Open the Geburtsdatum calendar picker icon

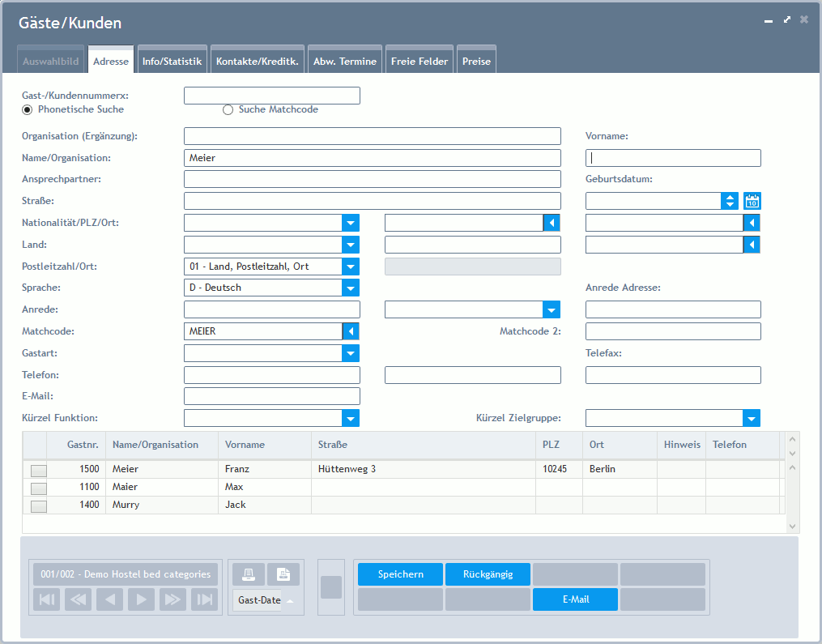pyautogui.click(x=752, y=201)
